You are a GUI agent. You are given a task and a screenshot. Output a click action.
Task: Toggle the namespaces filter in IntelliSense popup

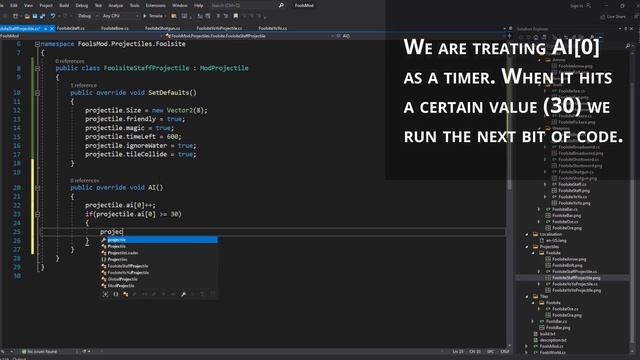coord(116,294)
